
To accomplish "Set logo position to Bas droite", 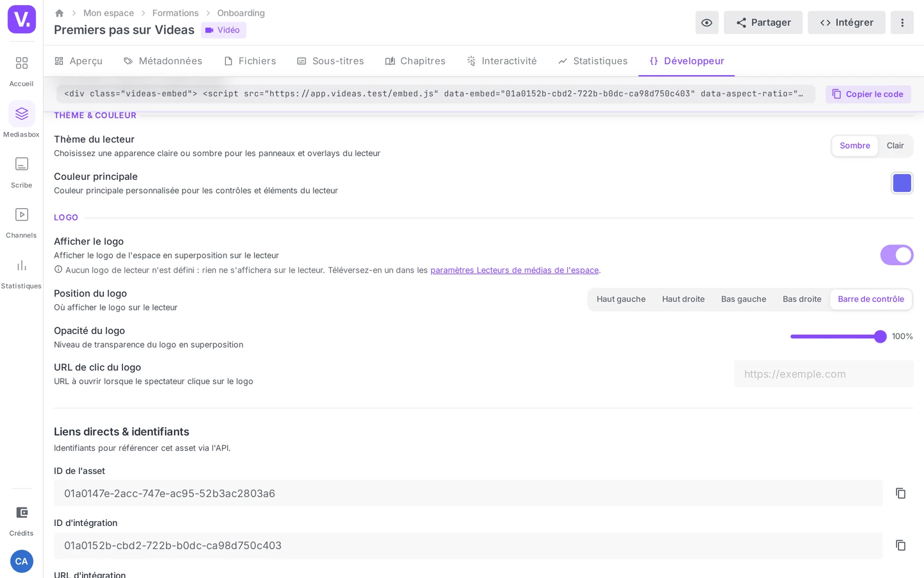I will pos(802,299).
